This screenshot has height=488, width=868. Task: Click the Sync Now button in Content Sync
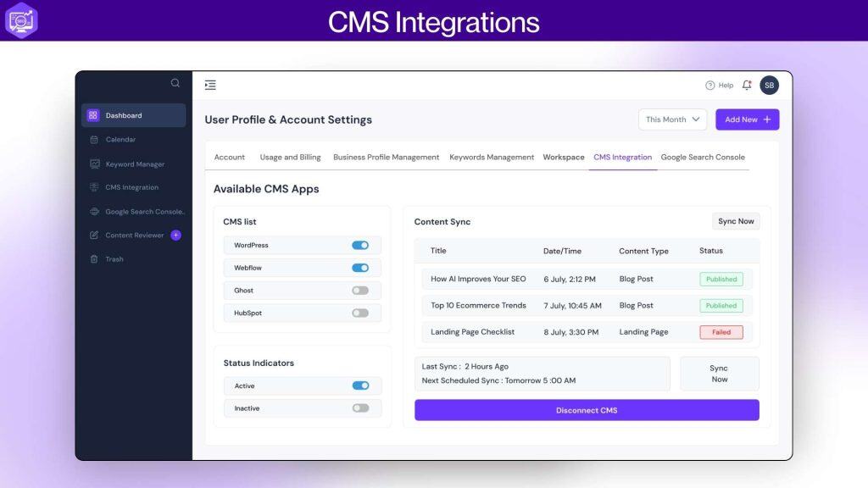(x=735, y=221)
